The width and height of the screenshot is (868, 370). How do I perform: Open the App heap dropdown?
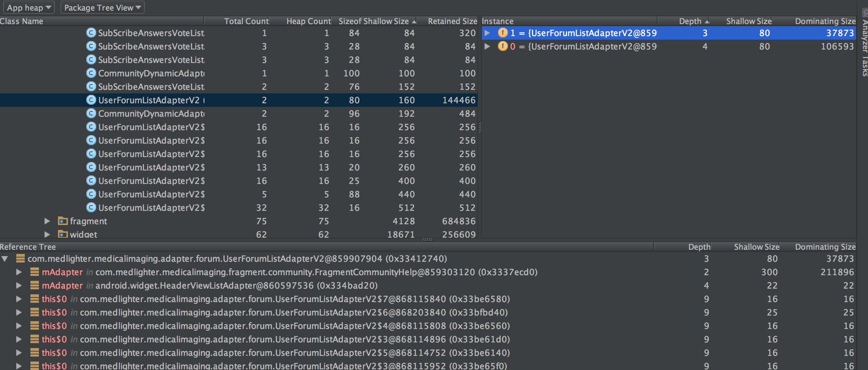point(29,8)
